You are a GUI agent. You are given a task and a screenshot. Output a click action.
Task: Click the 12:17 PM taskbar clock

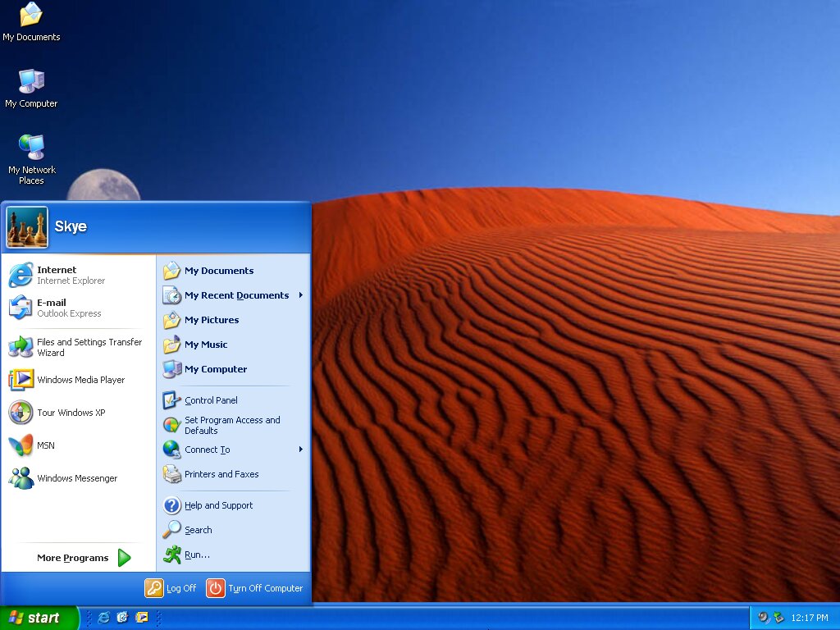point(810,619)
